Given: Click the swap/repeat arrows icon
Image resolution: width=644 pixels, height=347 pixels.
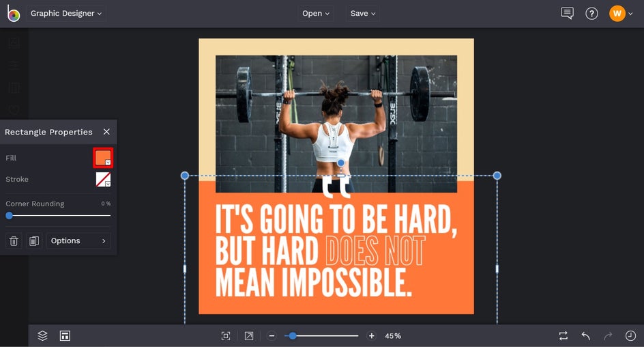Looking at the screenshot, I should 563,336.
